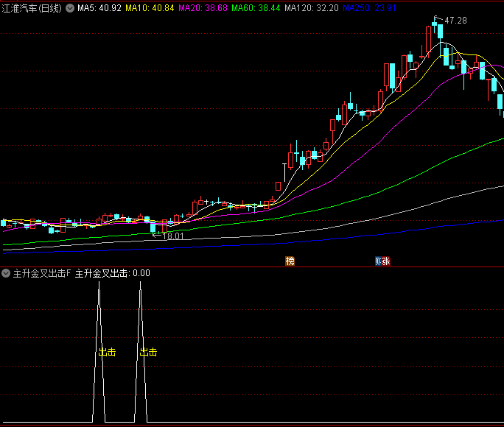Select the MA10: 40.84 label
Viewport: 504px width, 427px height.
(150, 8)
